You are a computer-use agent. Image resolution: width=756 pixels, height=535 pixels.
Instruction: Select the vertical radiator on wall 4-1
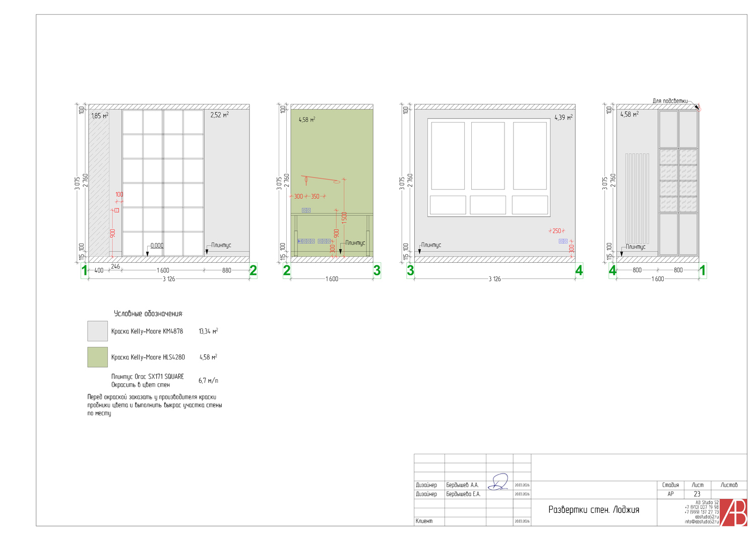click(x=637, y=199)
